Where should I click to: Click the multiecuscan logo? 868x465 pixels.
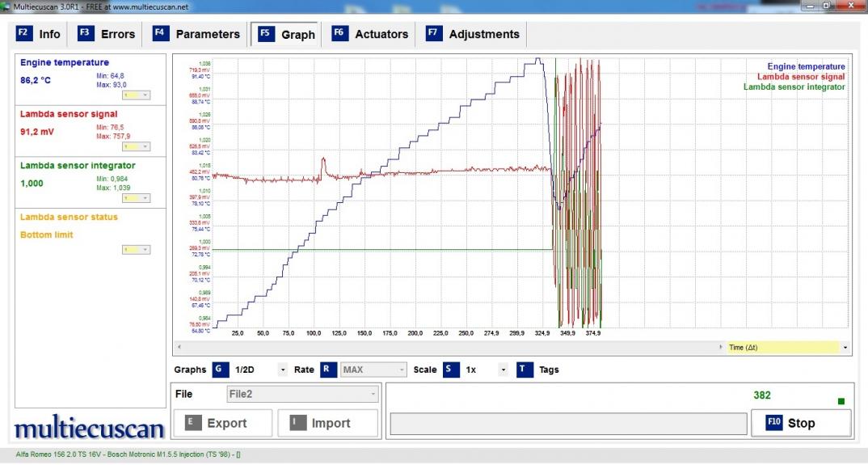pyautogui.click(x=89, y=429)
